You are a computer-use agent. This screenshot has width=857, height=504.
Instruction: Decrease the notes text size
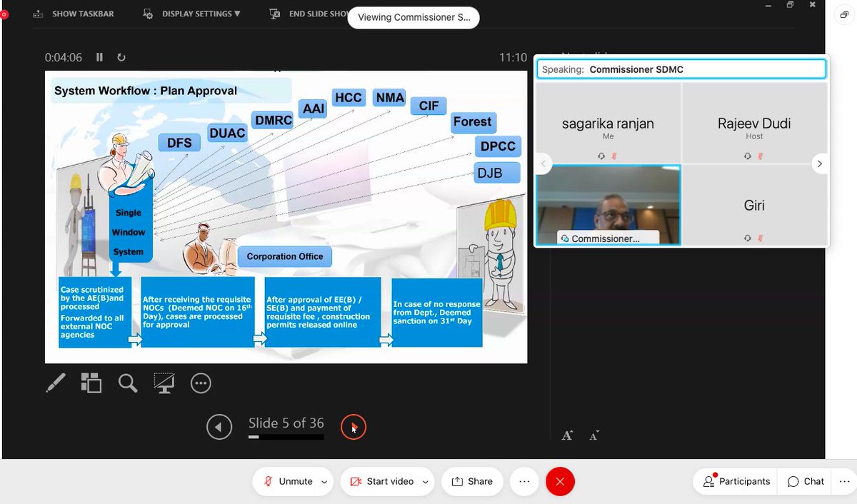593,435
